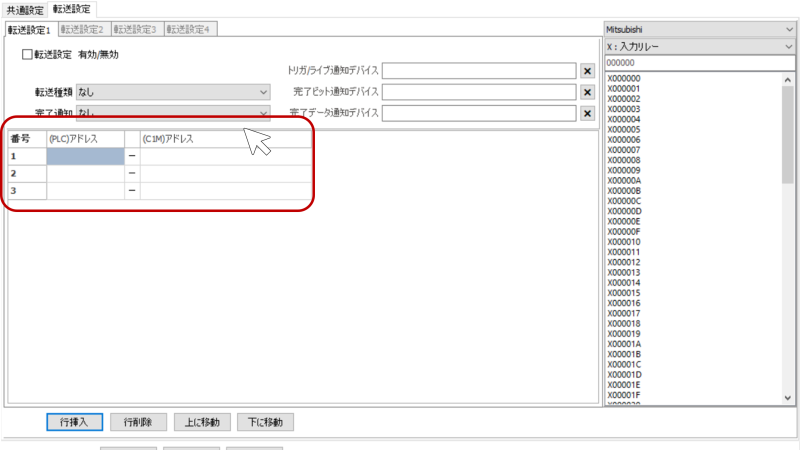The image size is (800, 450).
Task: Clear the 完了データ通知デバイス field with X
Action: [x=588, y=113]
